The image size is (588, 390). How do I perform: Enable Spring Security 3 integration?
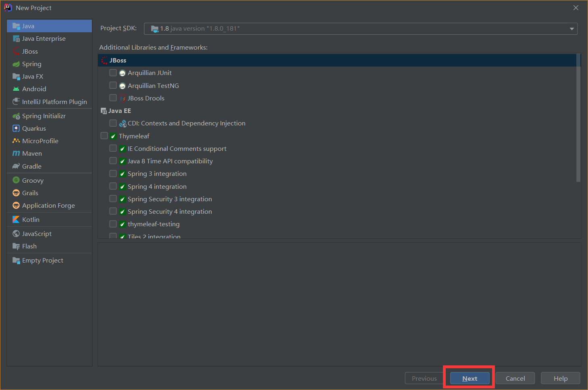(x=113, y=199)
